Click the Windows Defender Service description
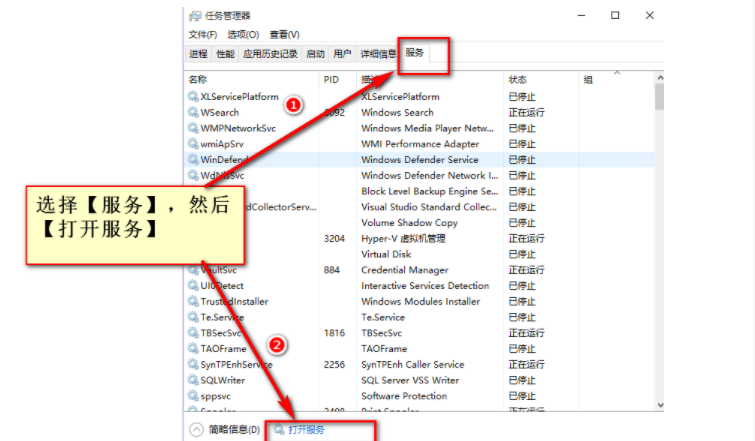 (x=420, y=159)
